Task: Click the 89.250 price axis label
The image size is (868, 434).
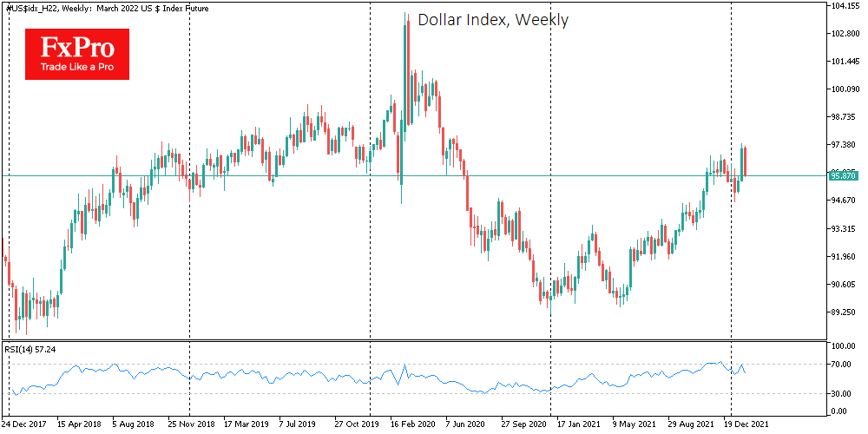Action: click(845, 312)
